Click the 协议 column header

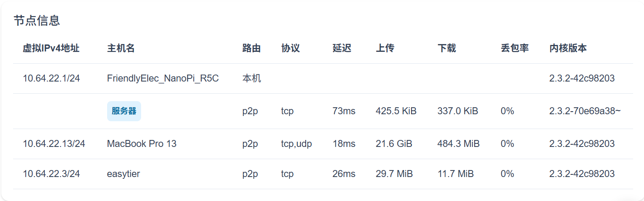point(290,48)
